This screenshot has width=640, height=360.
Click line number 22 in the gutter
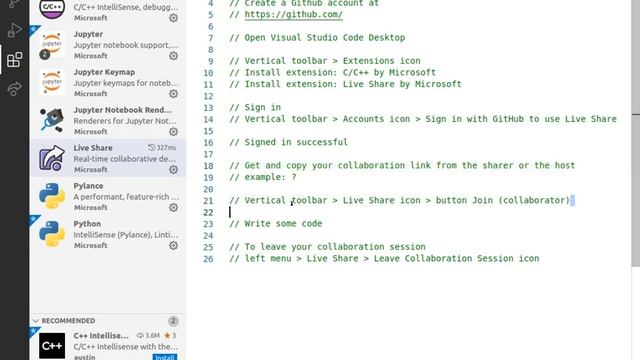208,212
